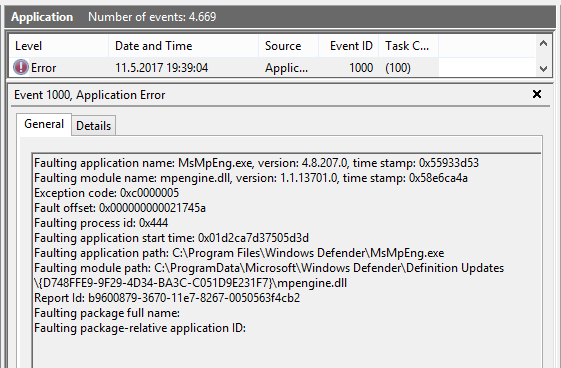This screenshot has width=561, height=368.
Task: Click 'Faulting package-relative application ID:' line
Action: tap(140, 328)
